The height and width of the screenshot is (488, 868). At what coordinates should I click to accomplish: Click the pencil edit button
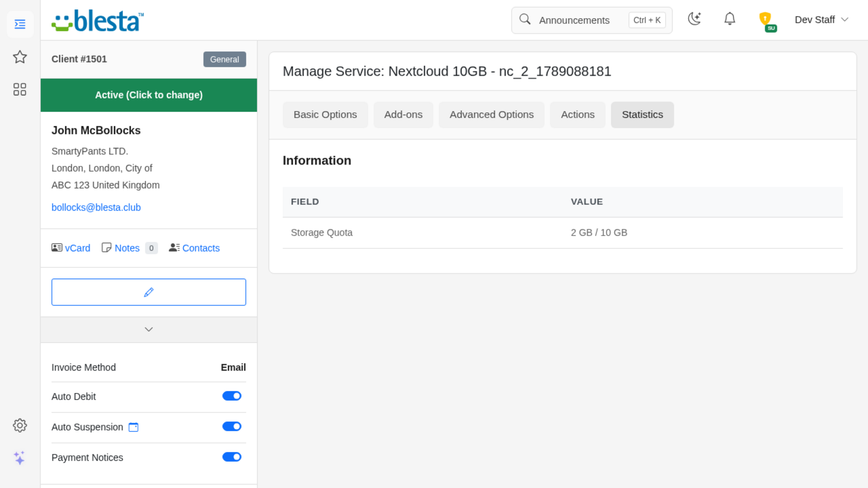pos(149,292)
